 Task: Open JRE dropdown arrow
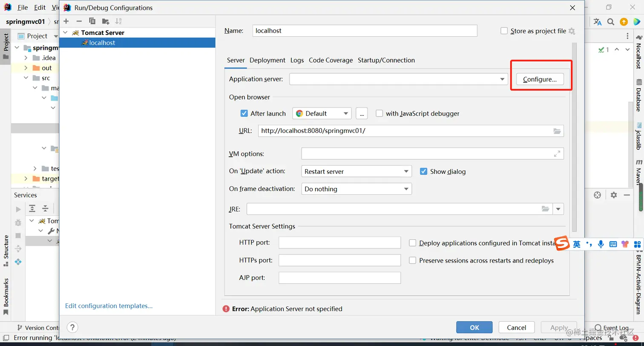click(558, 209)
